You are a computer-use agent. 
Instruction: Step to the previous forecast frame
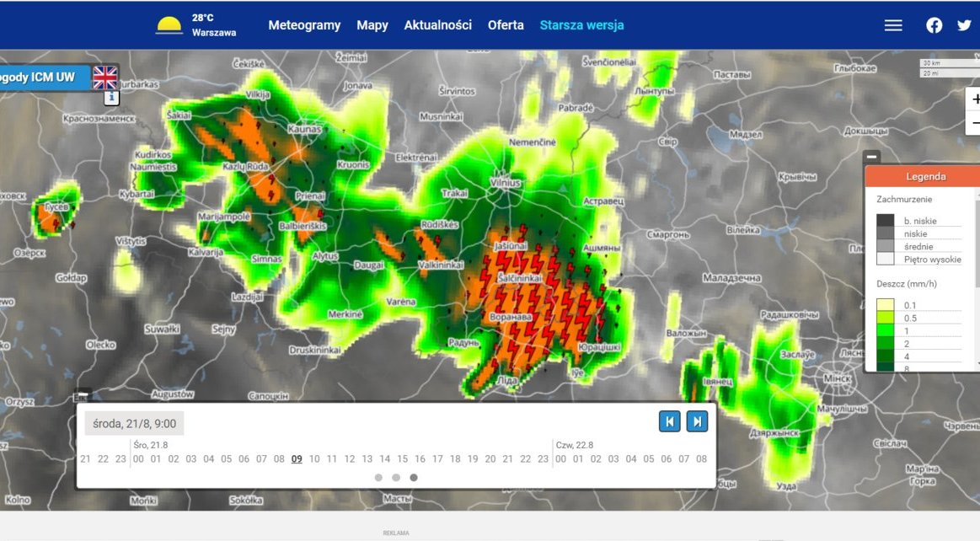[x=669, y=421]
